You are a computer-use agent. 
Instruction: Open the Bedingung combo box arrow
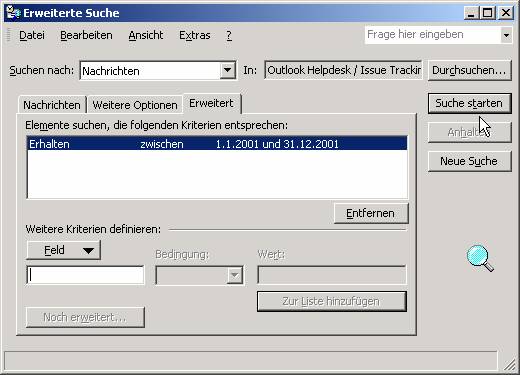point(235,275)
